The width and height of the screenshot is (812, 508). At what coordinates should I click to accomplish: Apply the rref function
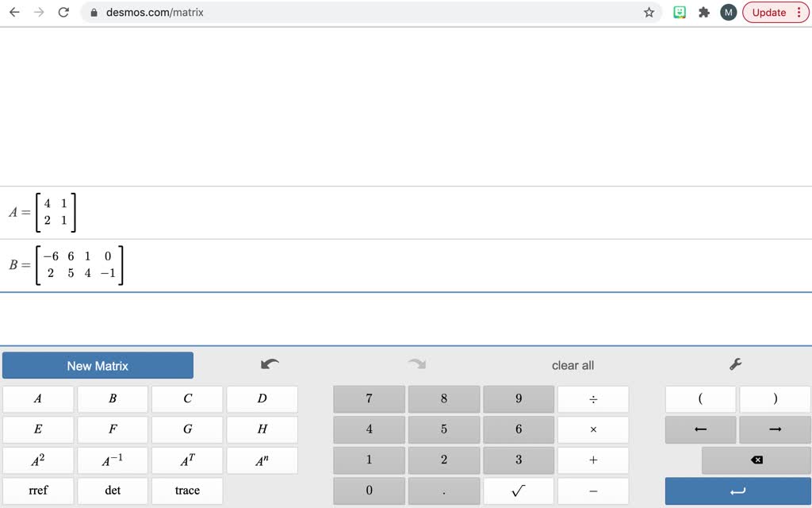(38, 491)
